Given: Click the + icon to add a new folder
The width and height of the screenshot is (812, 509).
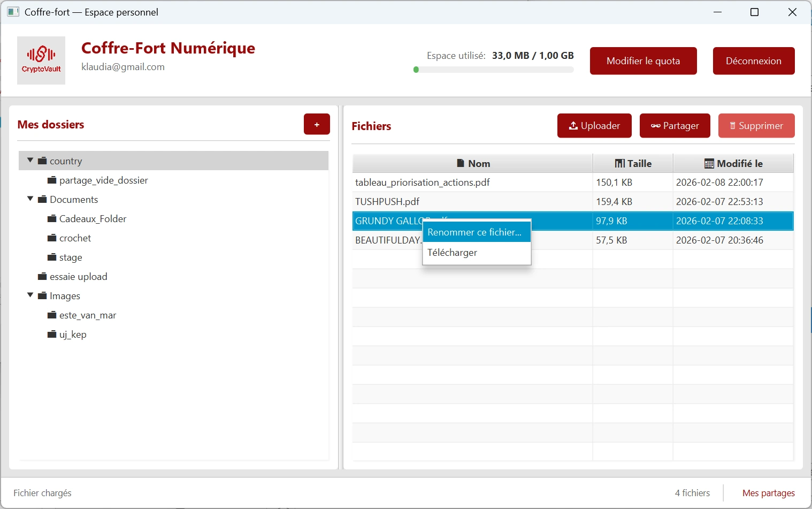Looking at the screenshot, I should [x=317, y=124].
